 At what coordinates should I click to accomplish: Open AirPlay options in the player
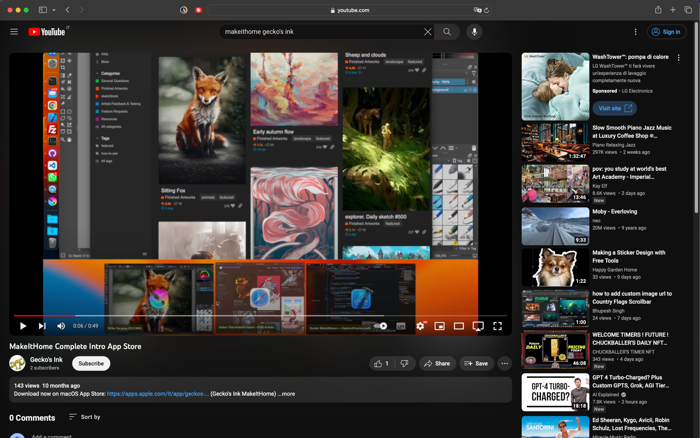(478, 326)
